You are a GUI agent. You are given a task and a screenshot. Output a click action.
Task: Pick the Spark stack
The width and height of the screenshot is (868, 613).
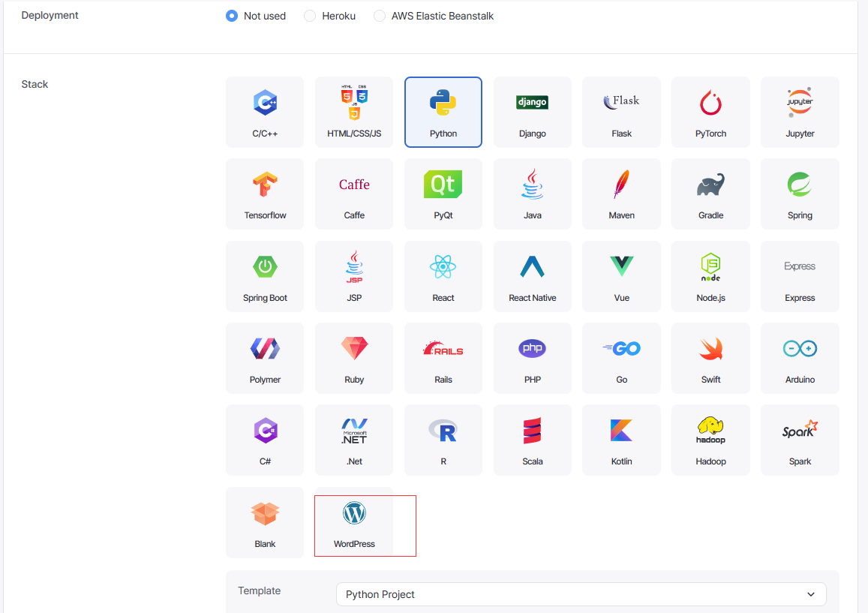pos(800,440)
